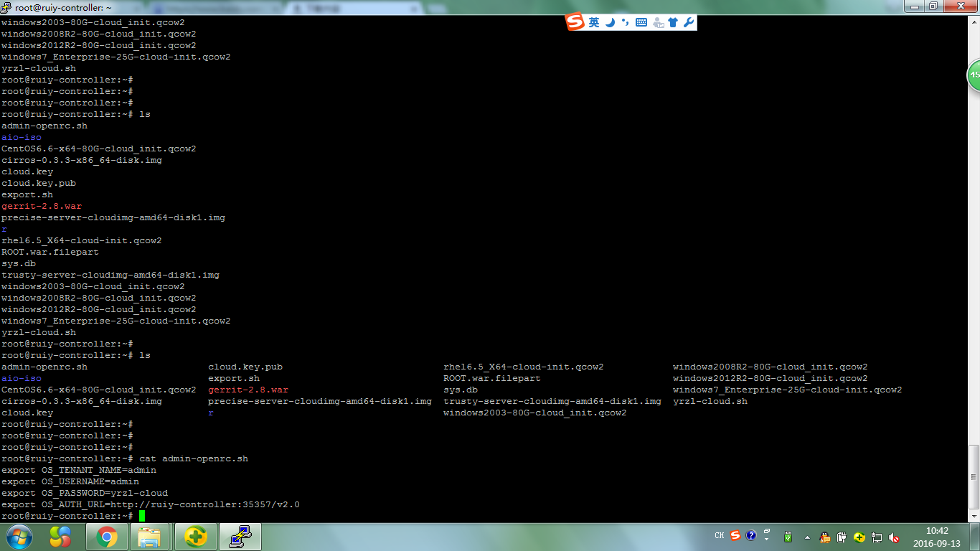Open the Sogou skin shirt icon
The height and width of the screenshot is (551, 980).
[673, 22]
